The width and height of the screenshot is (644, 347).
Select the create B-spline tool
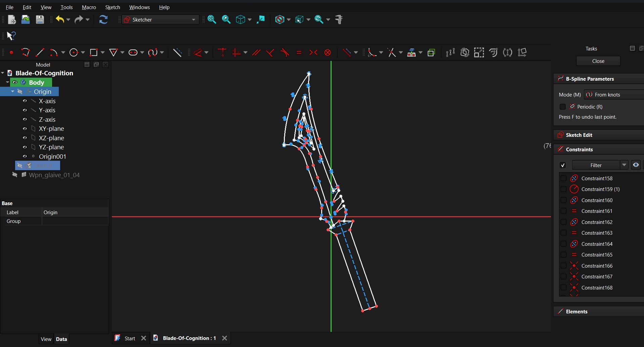click(x=153, y=52)
